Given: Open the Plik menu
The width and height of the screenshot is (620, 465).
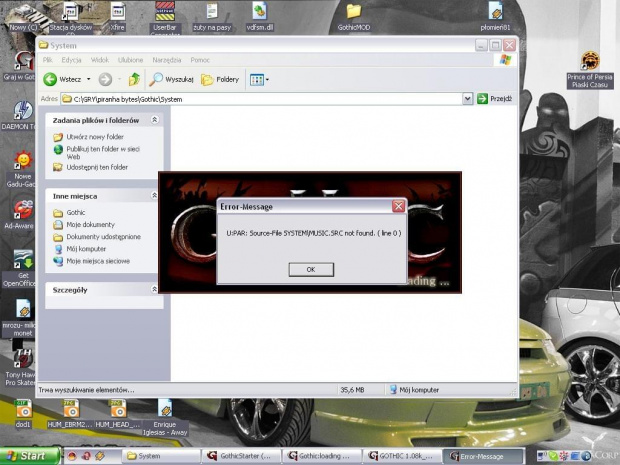Looking at the screenshot, I should [47, 60].
